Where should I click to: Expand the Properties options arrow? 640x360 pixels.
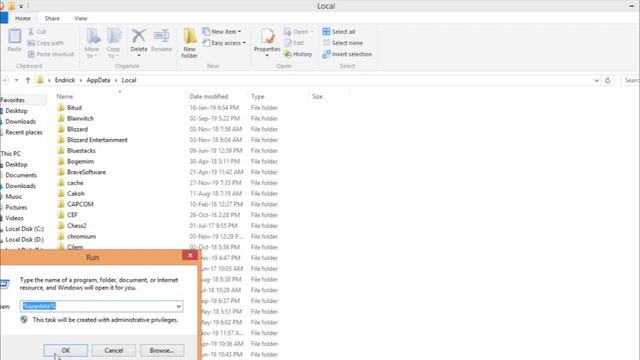tap(267, 56)
